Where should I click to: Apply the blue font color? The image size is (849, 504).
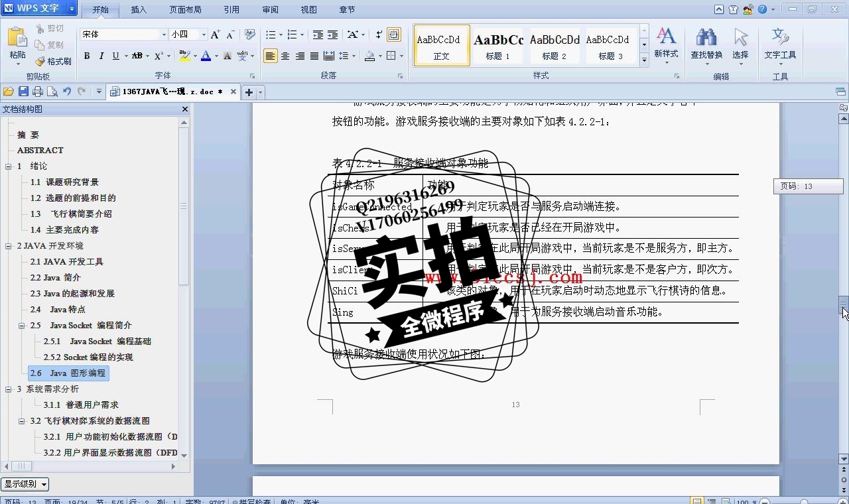click(206, 56)
